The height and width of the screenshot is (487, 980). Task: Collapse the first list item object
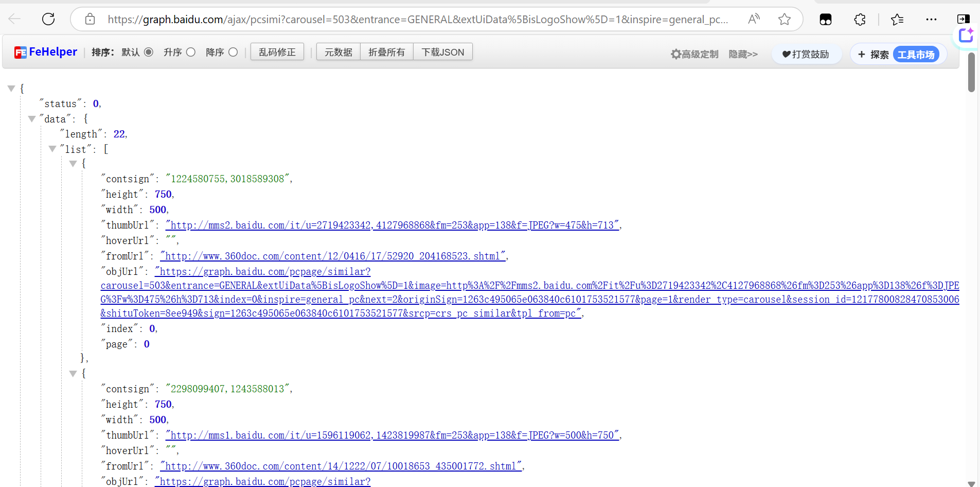(73, 164)
